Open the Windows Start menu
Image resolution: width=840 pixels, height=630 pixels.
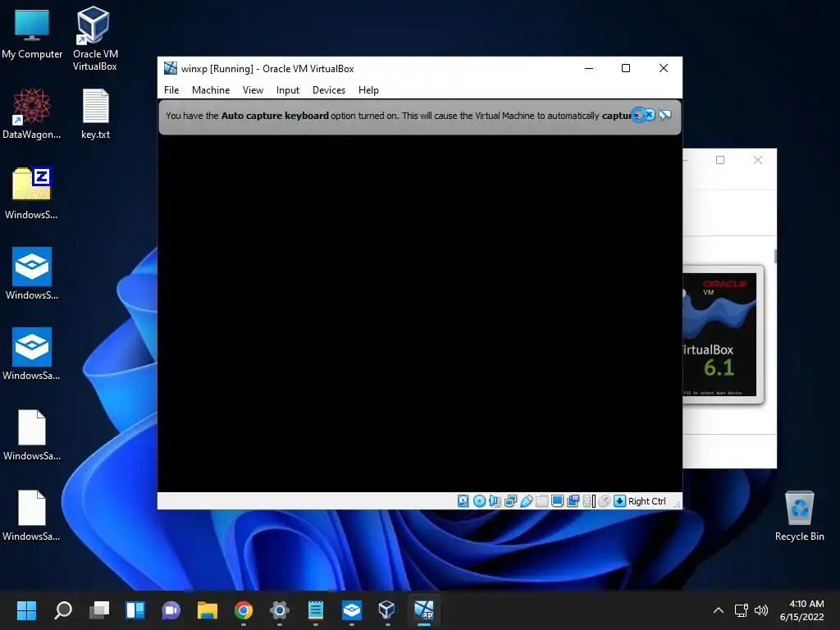[26, 609]
